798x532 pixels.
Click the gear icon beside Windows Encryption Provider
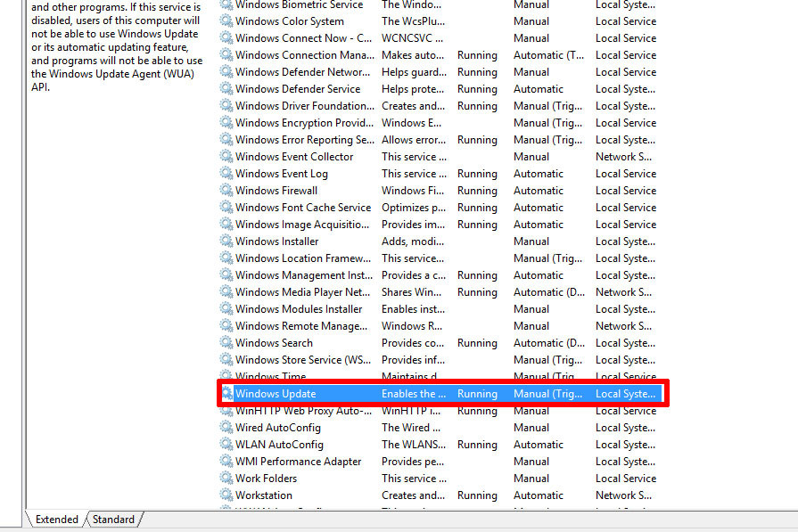click(226, 123)
